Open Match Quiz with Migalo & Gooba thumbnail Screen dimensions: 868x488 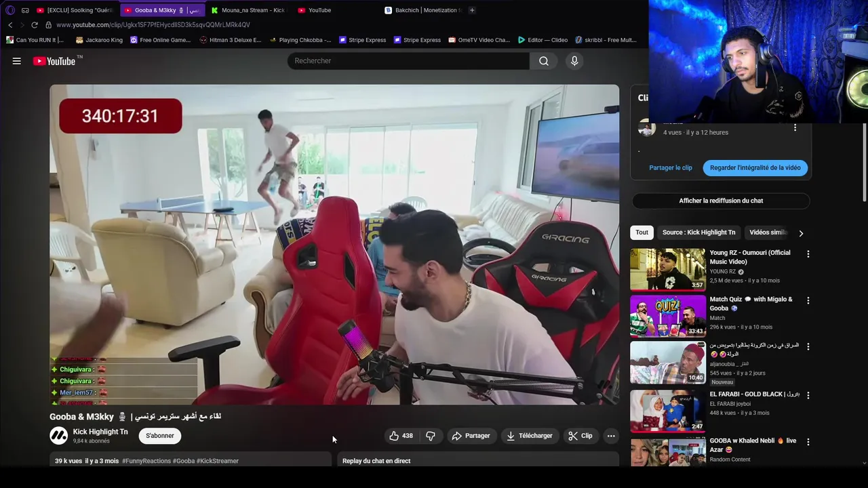[668, 316]
